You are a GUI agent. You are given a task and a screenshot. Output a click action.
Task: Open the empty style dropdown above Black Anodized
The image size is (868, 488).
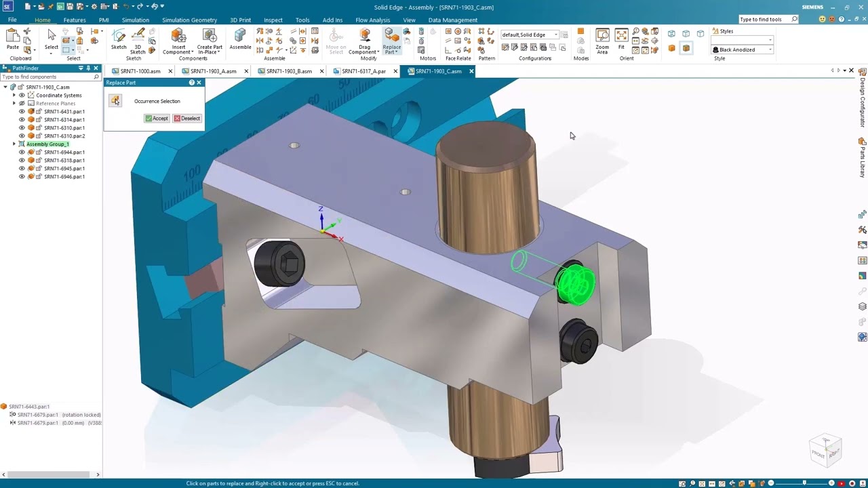(770, 40)
